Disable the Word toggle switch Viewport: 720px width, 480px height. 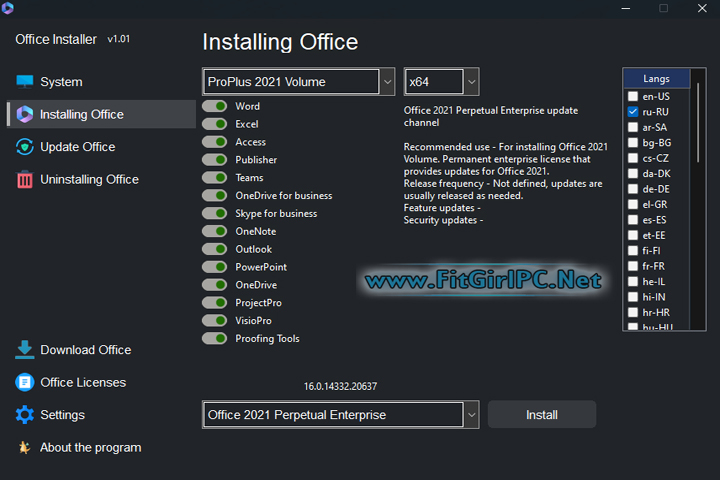coord(215,106)
